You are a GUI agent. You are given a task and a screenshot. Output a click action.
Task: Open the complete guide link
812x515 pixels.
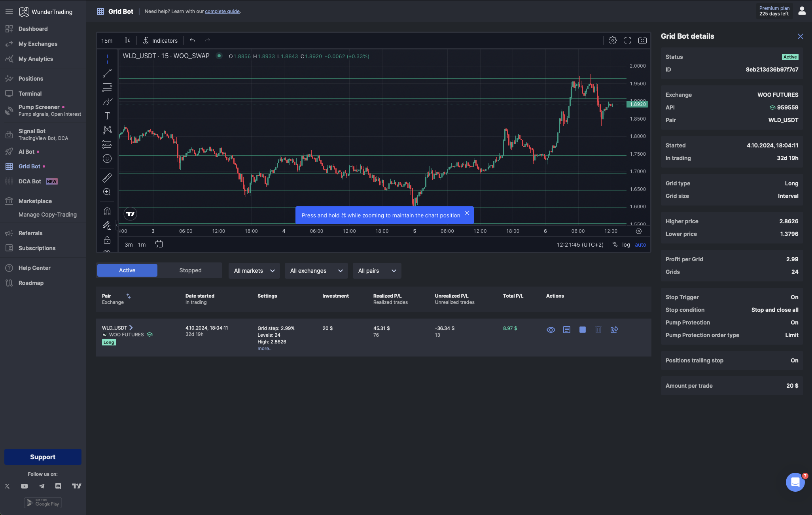click(223, 11)
